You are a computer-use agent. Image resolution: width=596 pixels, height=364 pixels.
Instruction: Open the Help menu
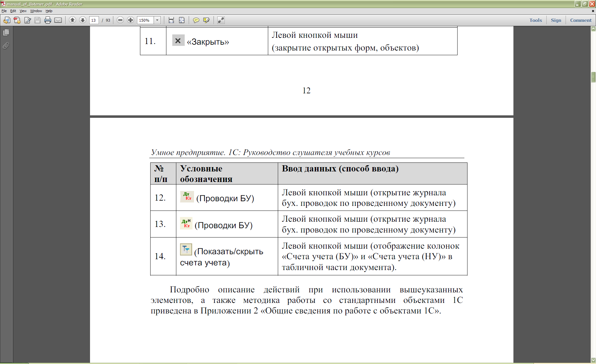click(x=49, y=11)
